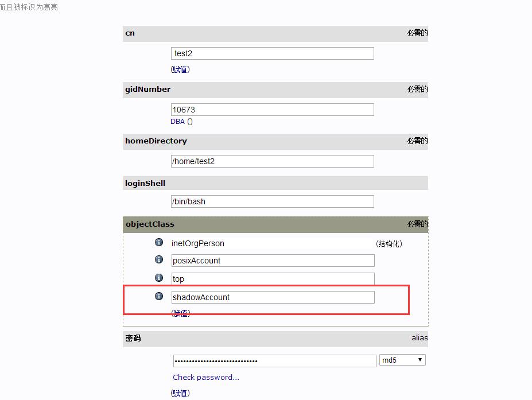The image size is (532, 400).
Task: Click the 赋值 link inside the red box
Action: [180, 313]
